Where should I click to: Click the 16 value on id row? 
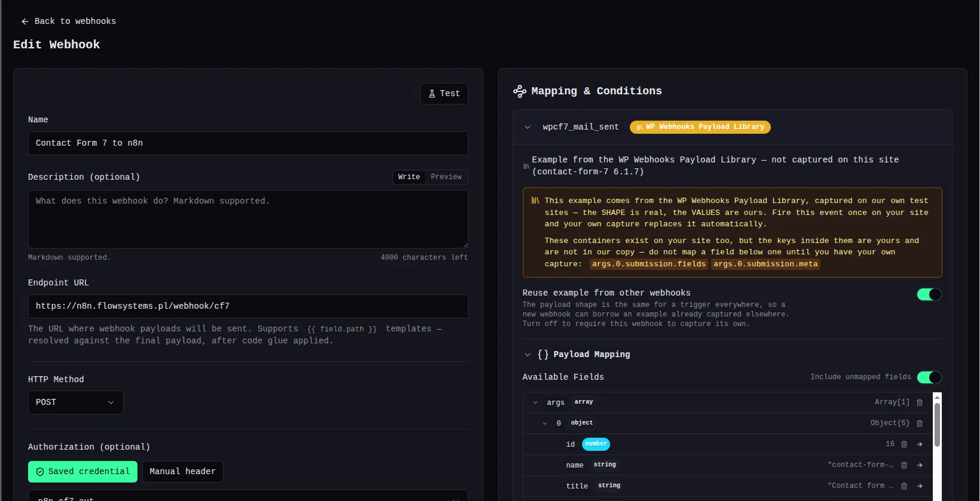coord(890,444)
